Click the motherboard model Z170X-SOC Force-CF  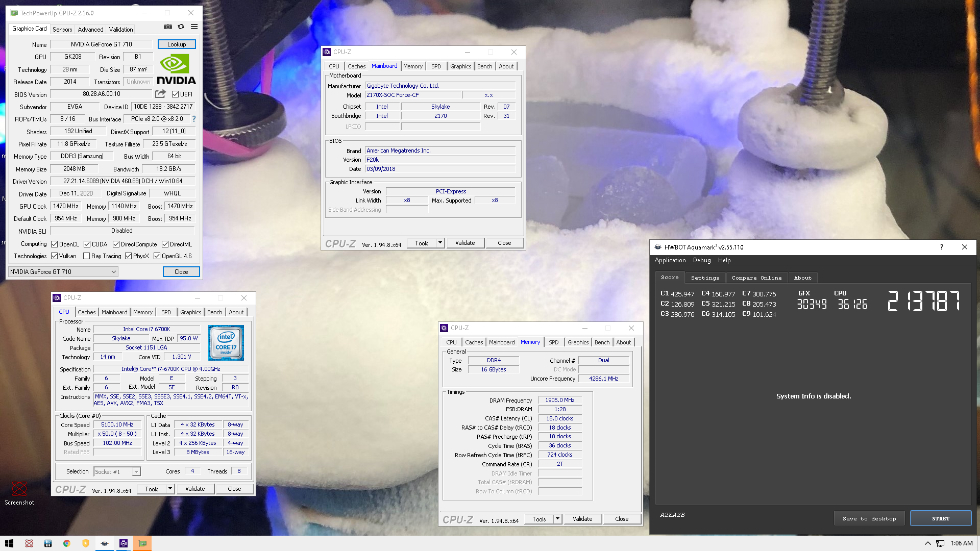point(412,95)
